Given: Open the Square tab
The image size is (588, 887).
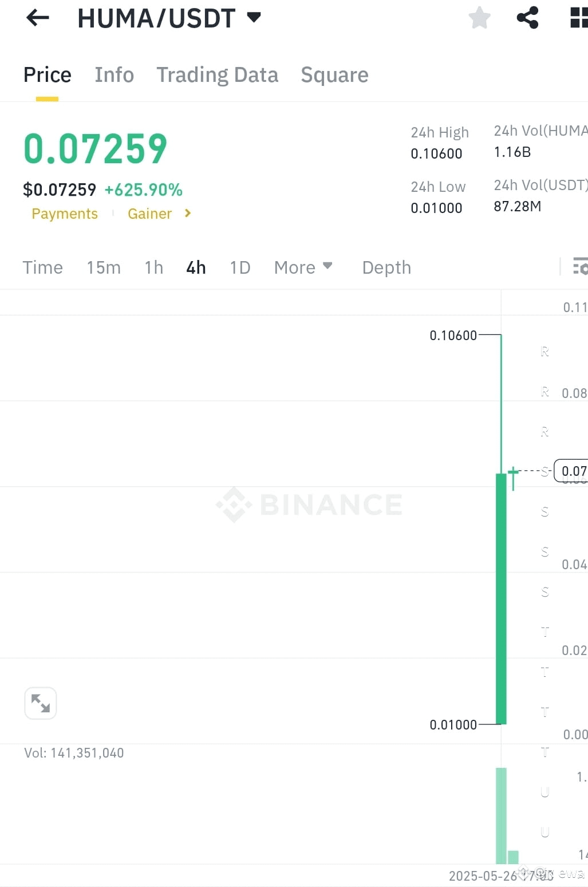Looking at the screenshot, I should pyautogui.click(x=334, y=75).
